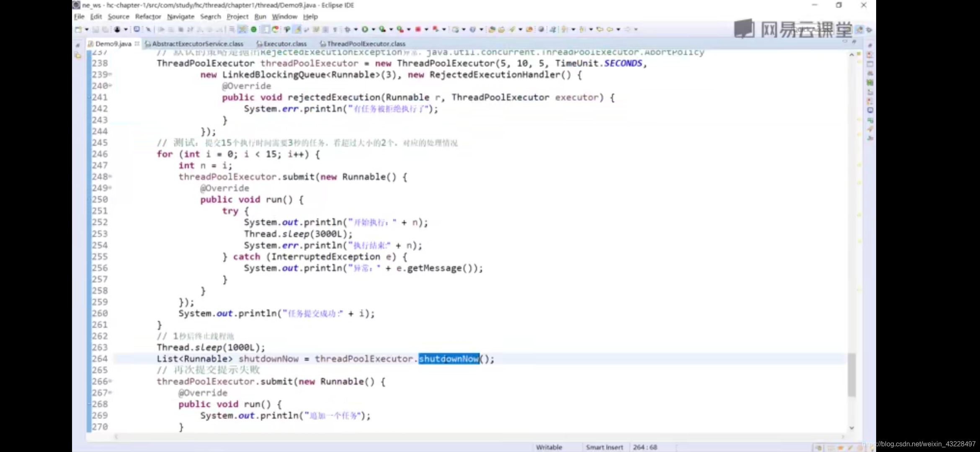Click the highlighted shutdownNow method call

coord(449,359)
